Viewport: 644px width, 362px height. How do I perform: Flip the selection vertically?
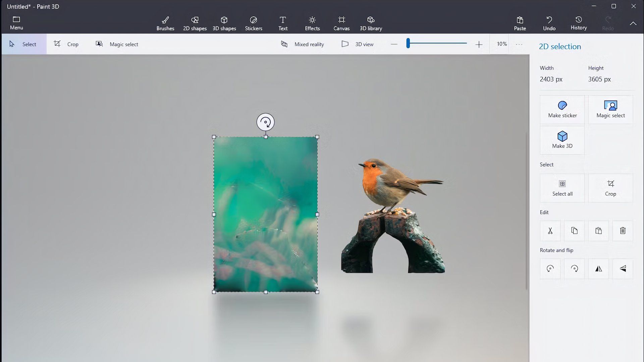pyautogui.click(x=623, y=268)
